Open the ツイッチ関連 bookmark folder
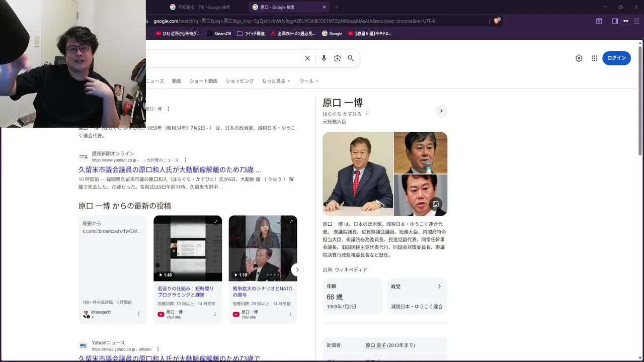The width and height of the screenshot is (644, 362). point(251,34)
